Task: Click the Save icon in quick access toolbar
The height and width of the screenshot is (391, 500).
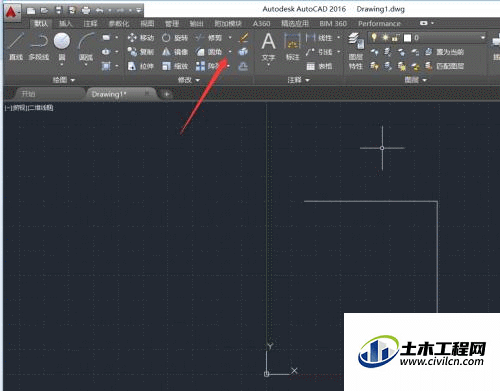Action: (59, 10)
